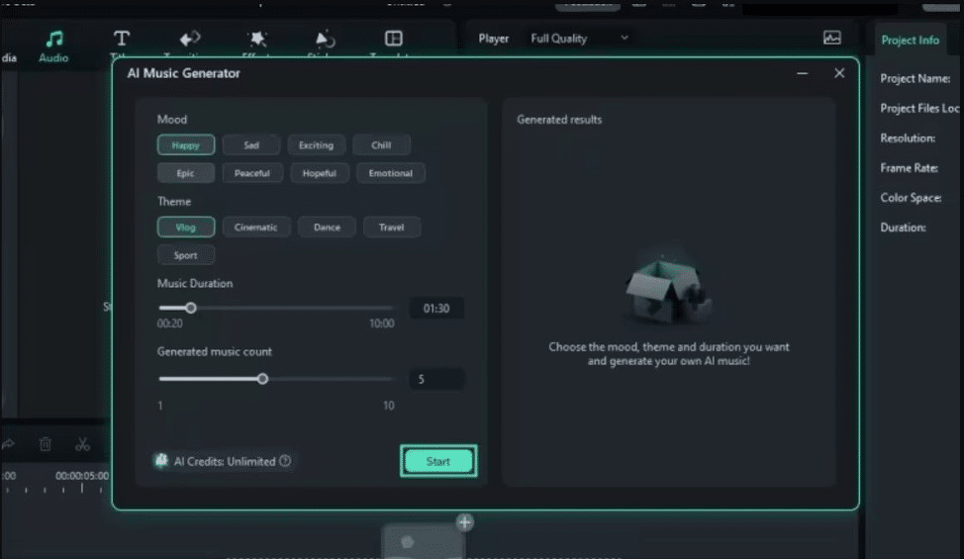Minimize the AI Music Generator dialog
Image resolution: width=964 pixels, height=560 pixels.
coord(803,73)
